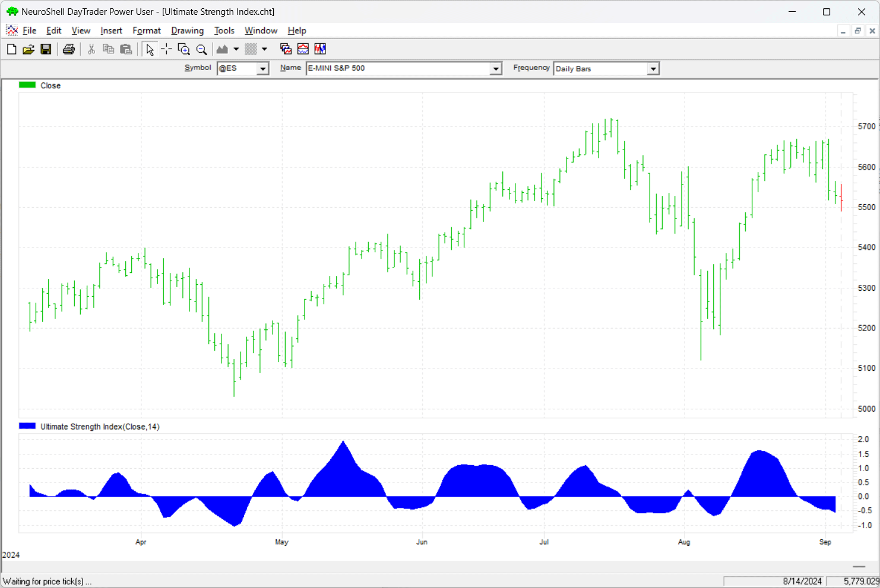This screenshot has height=588, width=880.
Task: Select the Ultimate Strength Index(Close,14) label
Action: 100,427
